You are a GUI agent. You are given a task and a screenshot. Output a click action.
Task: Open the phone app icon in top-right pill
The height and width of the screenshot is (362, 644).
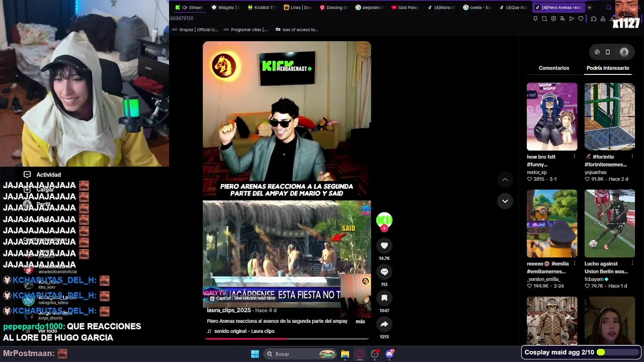(608, 52)
